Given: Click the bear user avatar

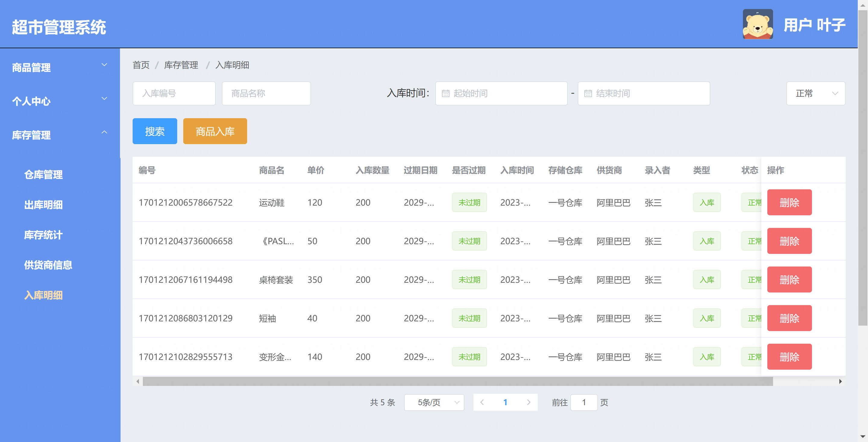Looking at the screenshot, I should pyautogui.click(x=757, y=24).
